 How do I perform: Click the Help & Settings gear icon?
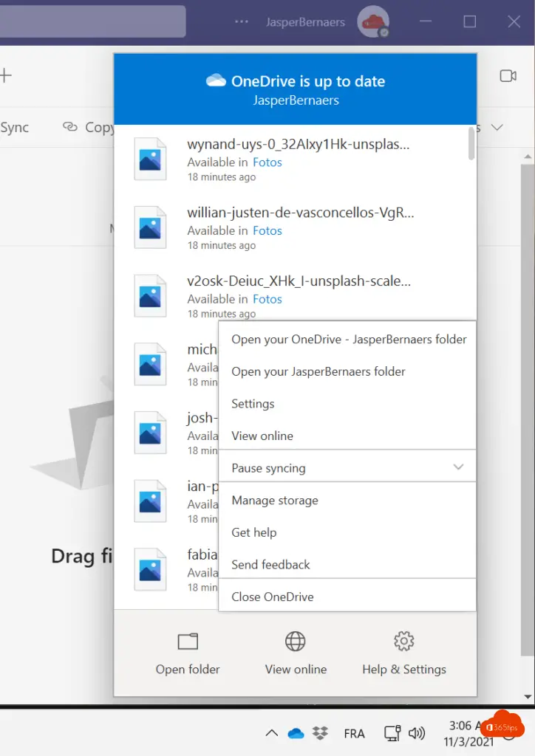(x=403, y=642)
